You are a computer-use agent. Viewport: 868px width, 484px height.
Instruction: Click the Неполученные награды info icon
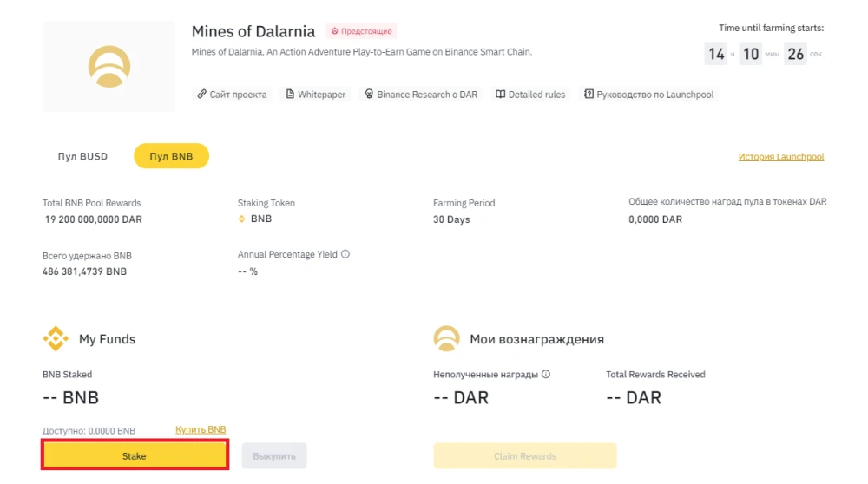click(x=546, y=374)
